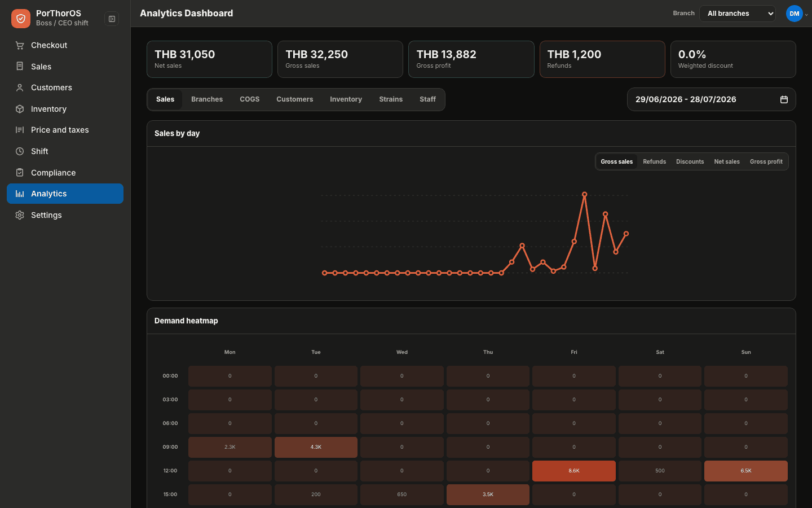Click the 12:00 heatmap row label

point(170,471)
